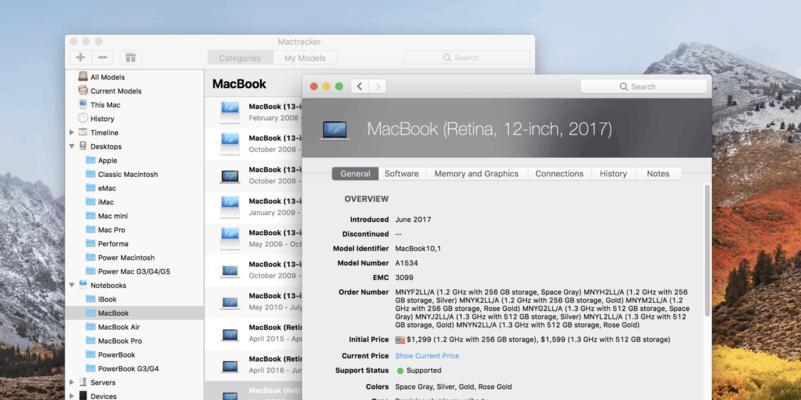
Task: Click the Desktops category icon
Action: [x=83, y=146]
